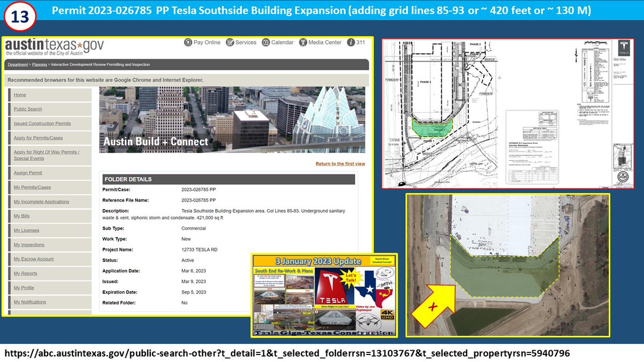Select Sub Type value Commercial
The height and width of the screenshot is (362, 644).
pos(194,228)
